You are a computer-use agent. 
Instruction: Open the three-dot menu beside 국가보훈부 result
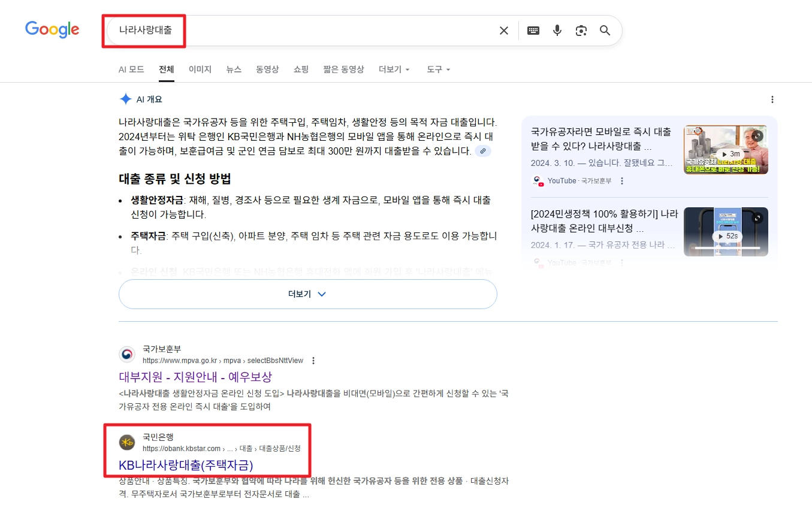coord(314,360)
